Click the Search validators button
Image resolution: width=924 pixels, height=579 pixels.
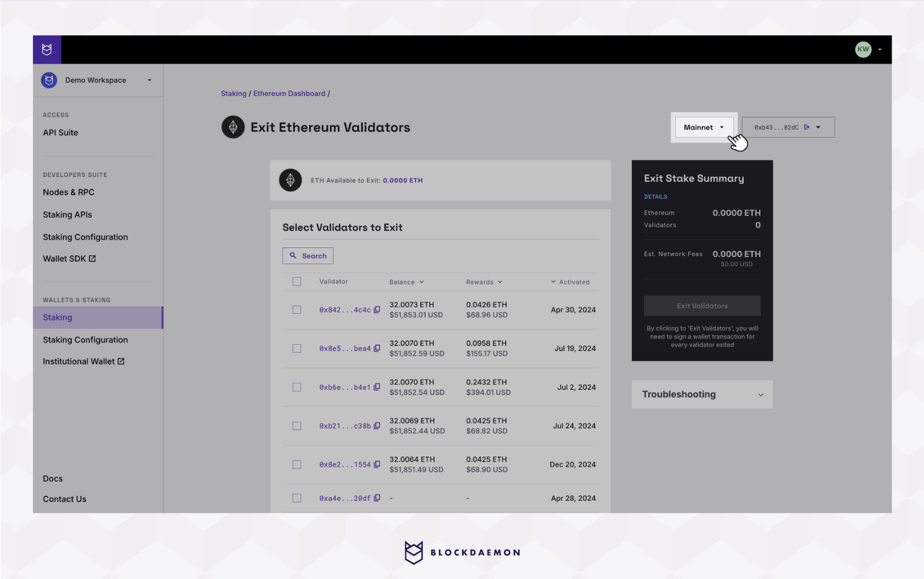click(308, 255)
